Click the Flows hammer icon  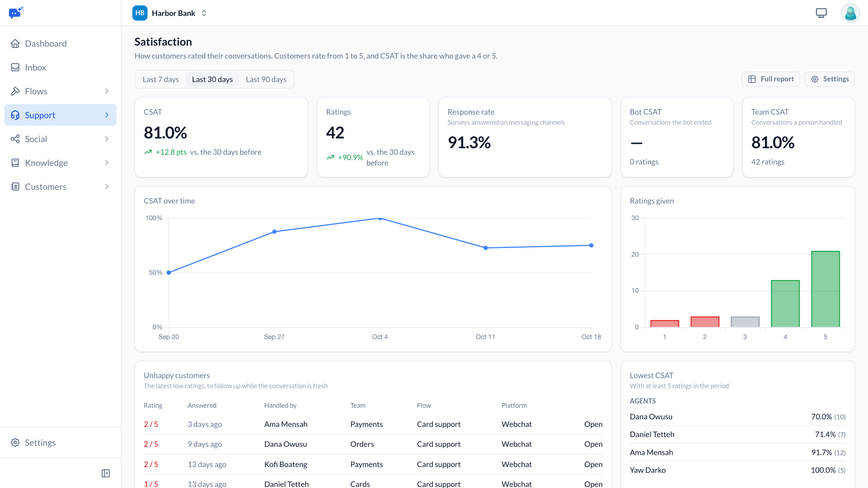(15, 91)
